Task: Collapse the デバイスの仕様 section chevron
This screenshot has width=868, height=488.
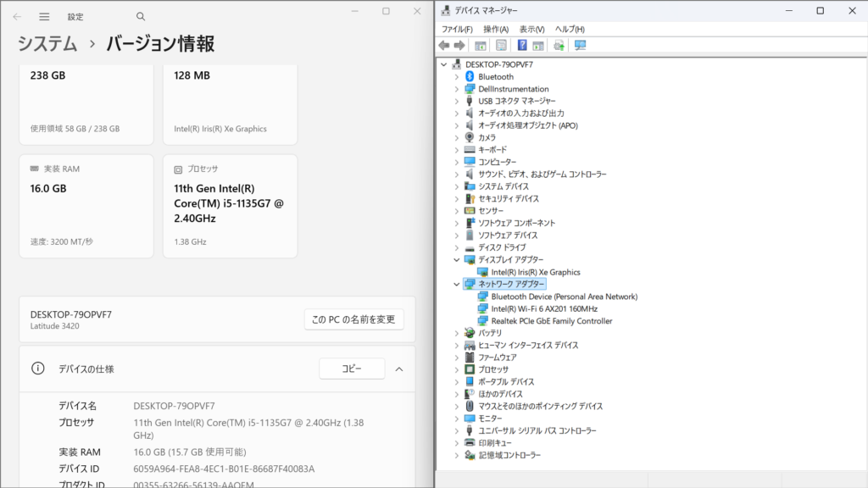Action: pyautogui.click(x=399, y=369)
